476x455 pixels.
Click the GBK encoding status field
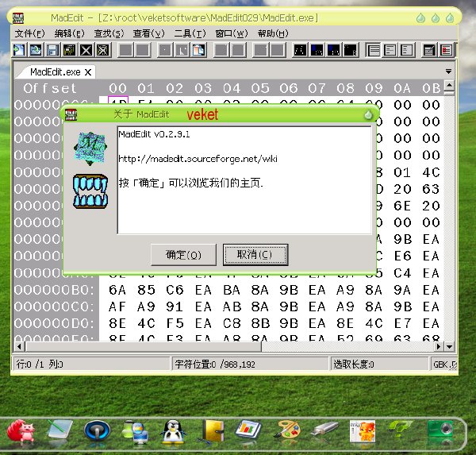[x=443, y=364]
